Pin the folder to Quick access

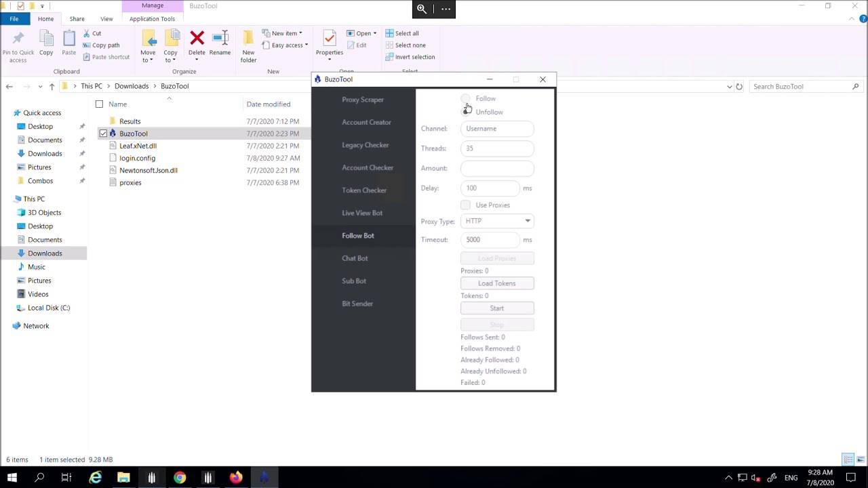coord(18,47)
